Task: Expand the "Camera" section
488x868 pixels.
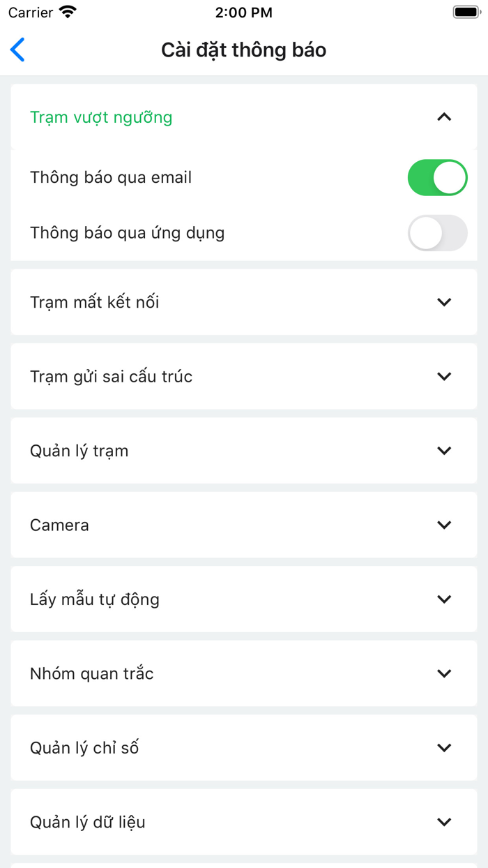Action: tap(444, 525)
